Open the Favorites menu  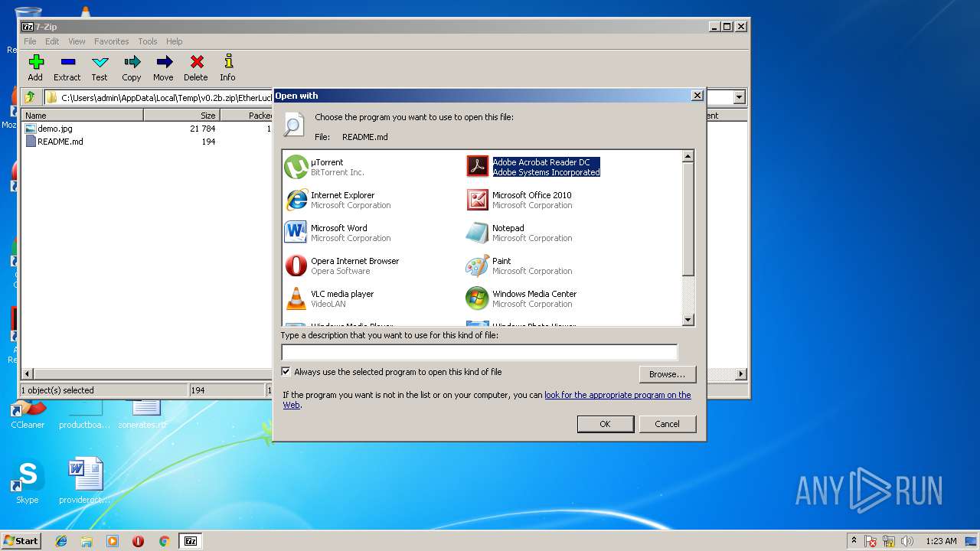point(112,41)
